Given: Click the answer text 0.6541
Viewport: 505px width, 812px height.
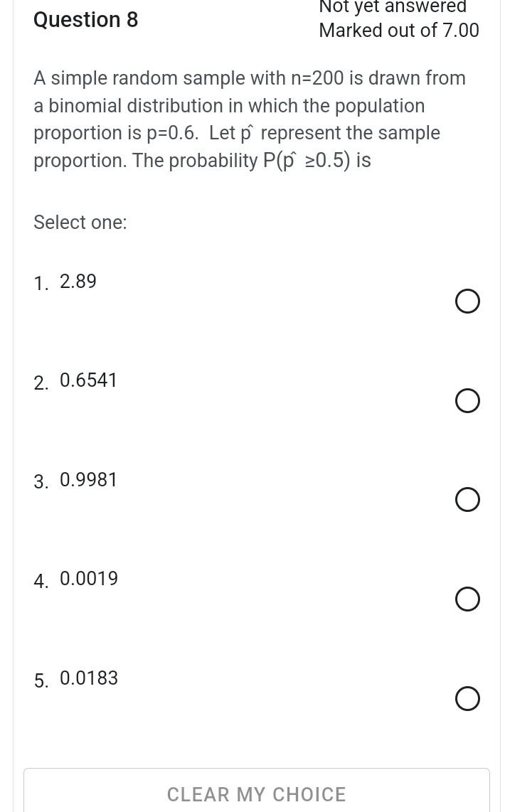Looking at the screenshot, I should coord(88,380).
